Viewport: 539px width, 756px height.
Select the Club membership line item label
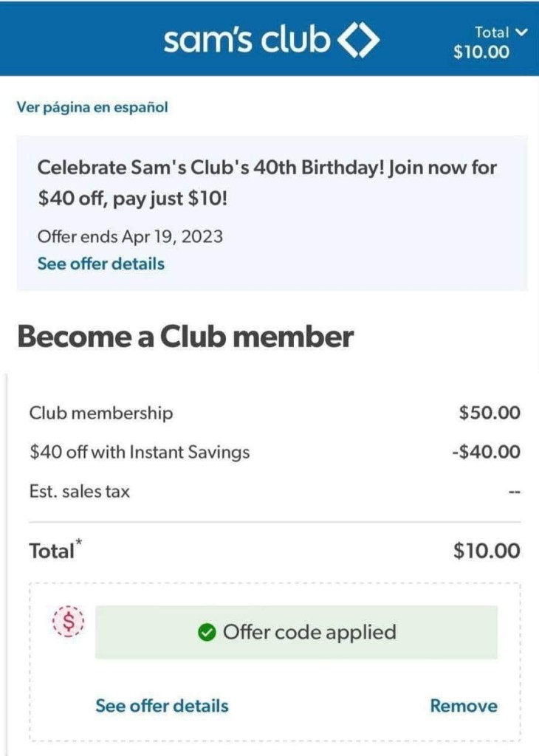click(101, 413)
